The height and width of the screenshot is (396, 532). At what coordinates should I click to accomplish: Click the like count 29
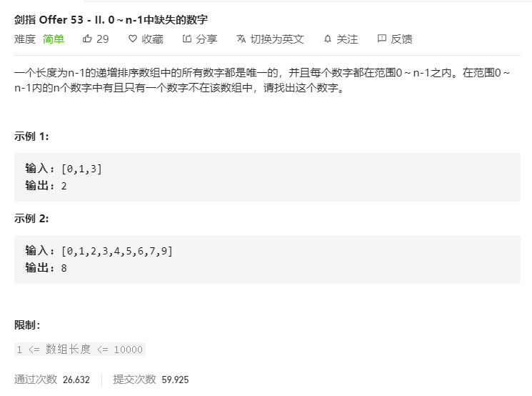(x=102, y=39)
